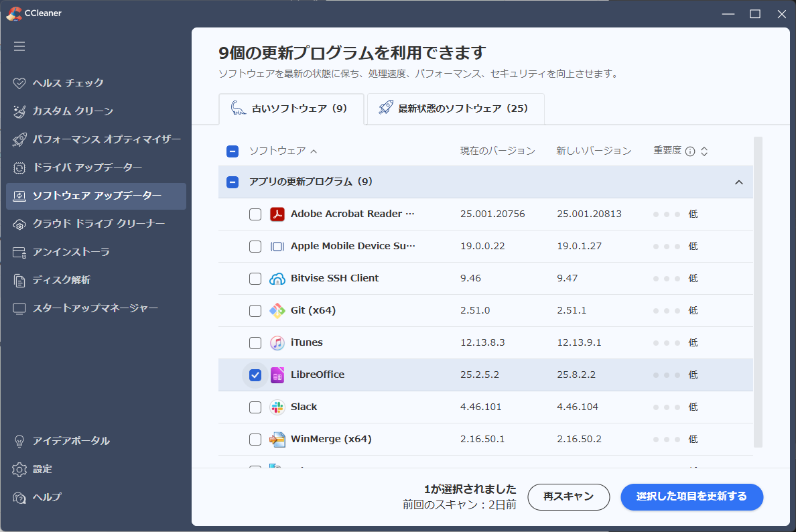Open アイデアポータル link in sidebar
796x532 pixels.
96,441
